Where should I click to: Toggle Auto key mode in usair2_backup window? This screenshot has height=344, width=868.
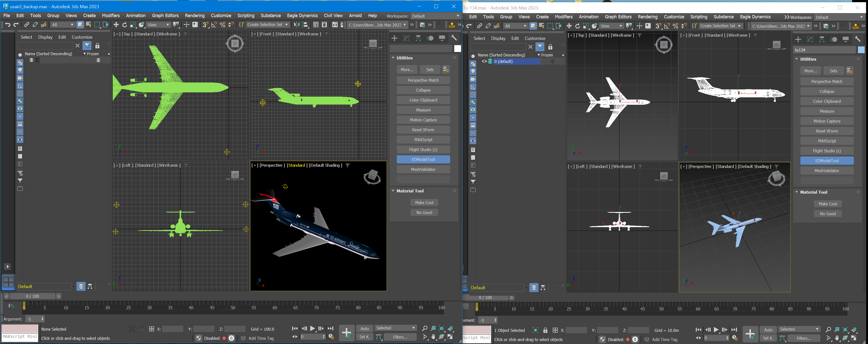tap(364, 328)
